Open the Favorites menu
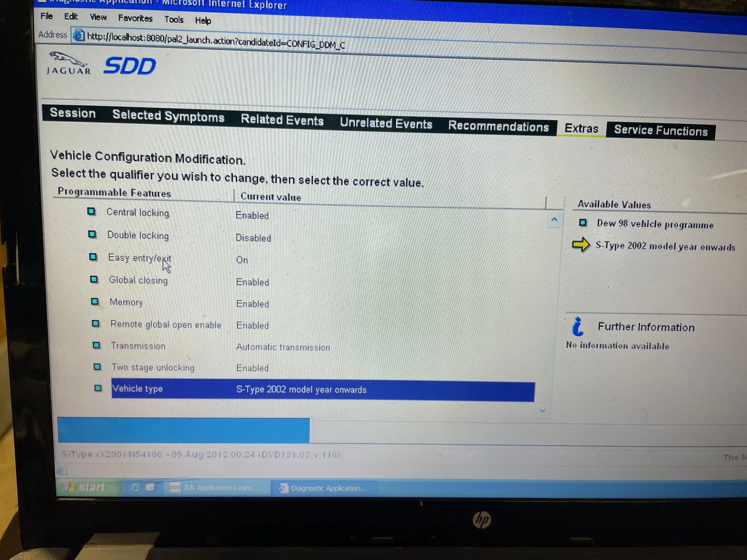 pyautogui.click(x=135, y=18)
